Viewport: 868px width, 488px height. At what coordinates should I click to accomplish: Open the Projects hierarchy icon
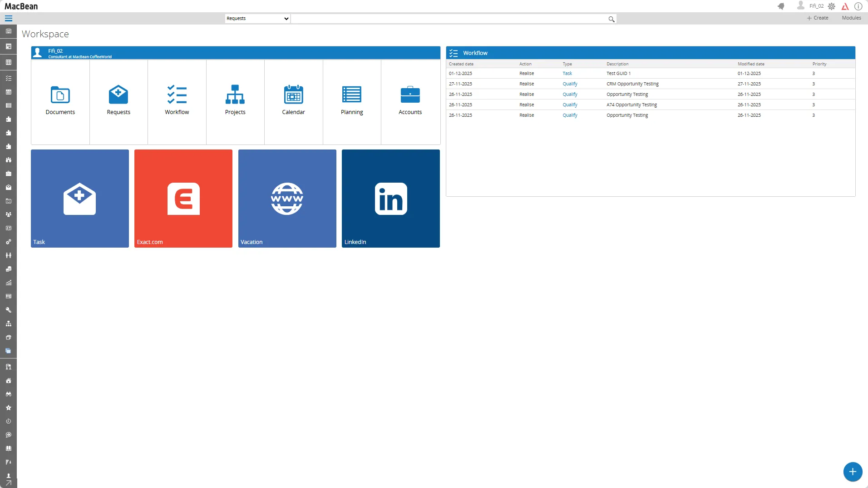(x=235, y=95)
